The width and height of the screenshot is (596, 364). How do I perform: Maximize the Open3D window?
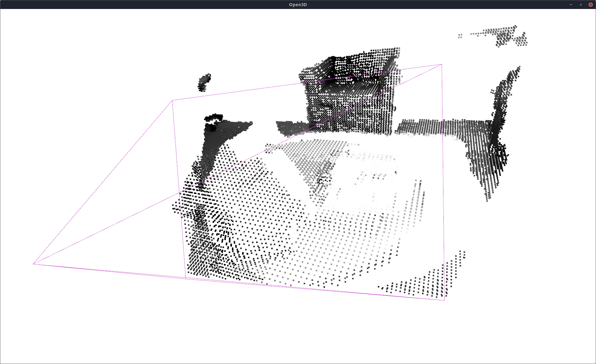581,5
